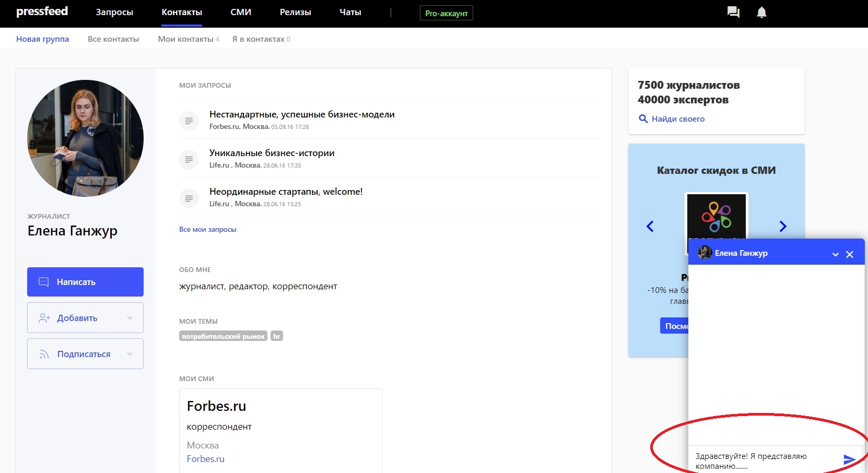Follow the Forbes.ru website link
The image size is (868, 473).
coord(205,459)
